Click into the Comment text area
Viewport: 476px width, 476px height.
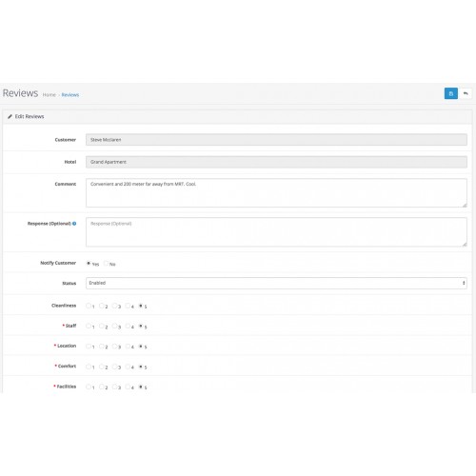pyautogui.click(x=276, y=193)
